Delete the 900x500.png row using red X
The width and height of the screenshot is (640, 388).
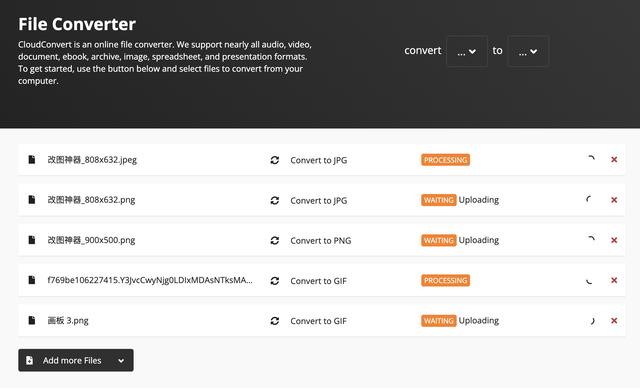click(614, 240)
